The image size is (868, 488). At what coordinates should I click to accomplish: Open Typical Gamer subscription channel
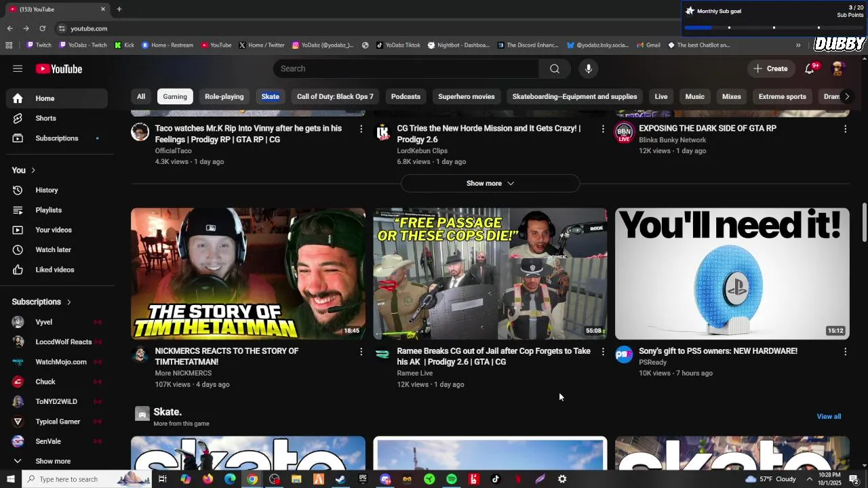click(57, 422)
